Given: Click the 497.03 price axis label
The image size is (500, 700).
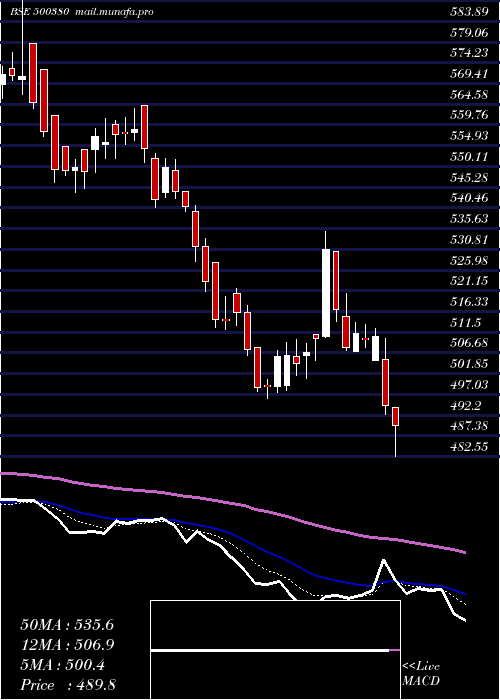Looking at the screenshot, I should [x=468, y=385].
